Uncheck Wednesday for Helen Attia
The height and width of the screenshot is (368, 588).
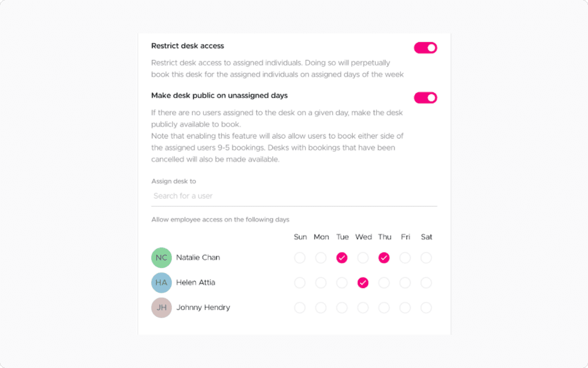[x=363, y=283]
